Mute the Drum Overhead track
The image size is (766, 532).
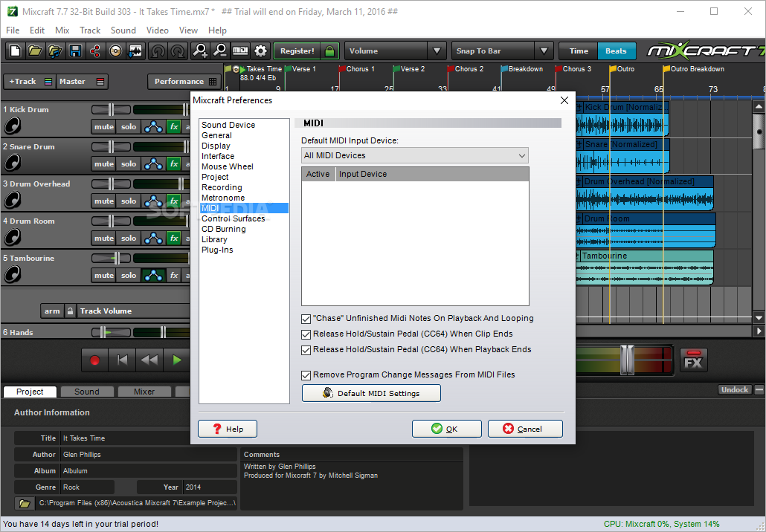(x=103, y=201)
